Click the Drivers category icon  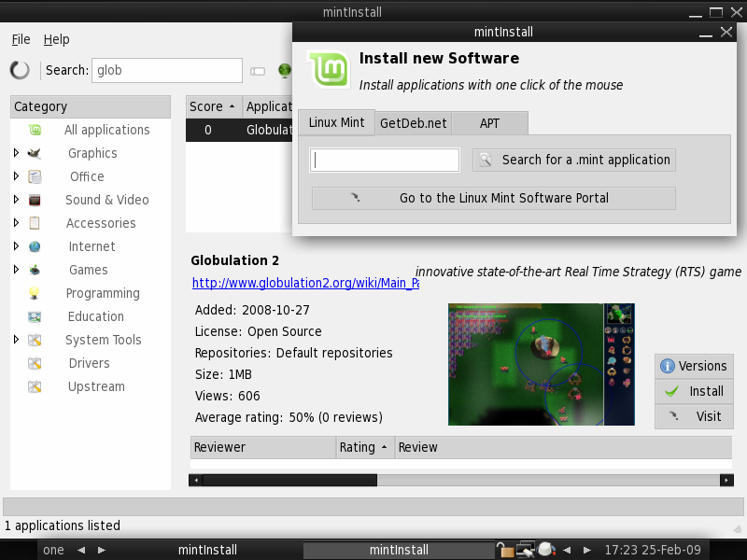click(35, 363)
